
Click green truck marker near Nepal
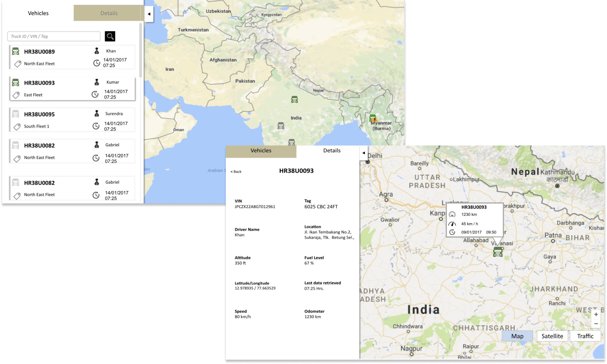coord(295,99)
